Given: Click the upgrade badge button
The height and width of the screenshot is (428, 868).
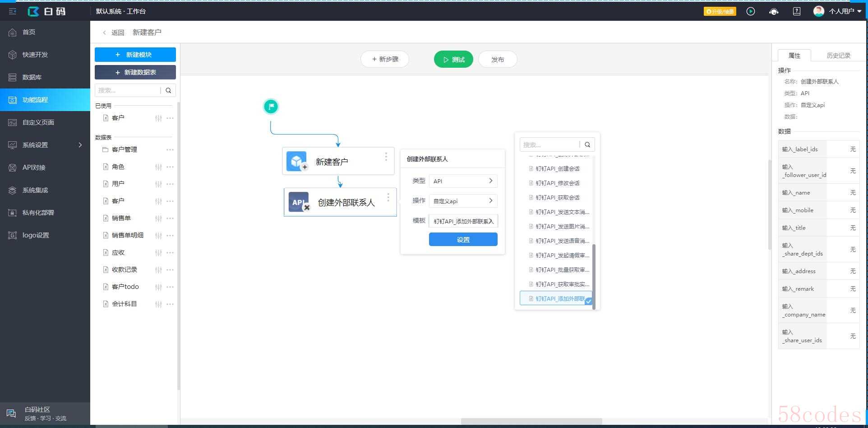Looking at the screenshot, I should pos(720,11).
